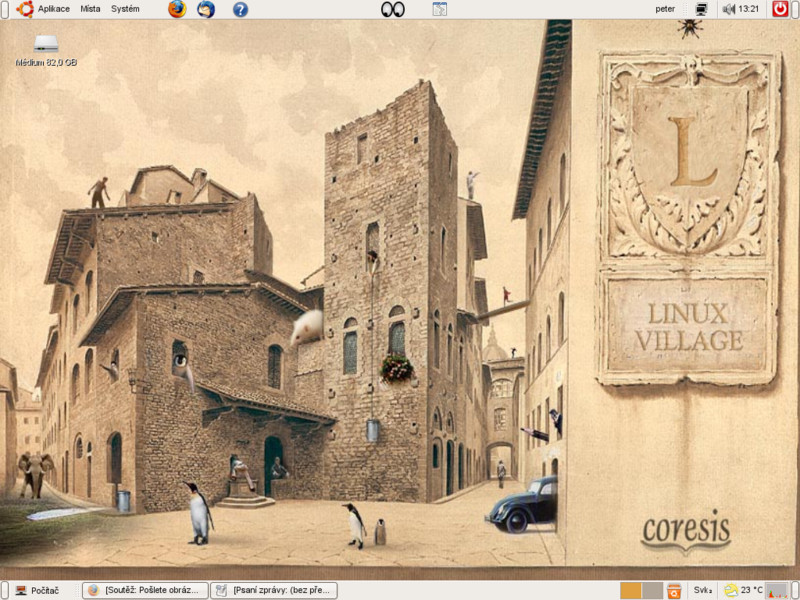
Task: Click the 23 °C temperature reading
Action: pos(752,590)
